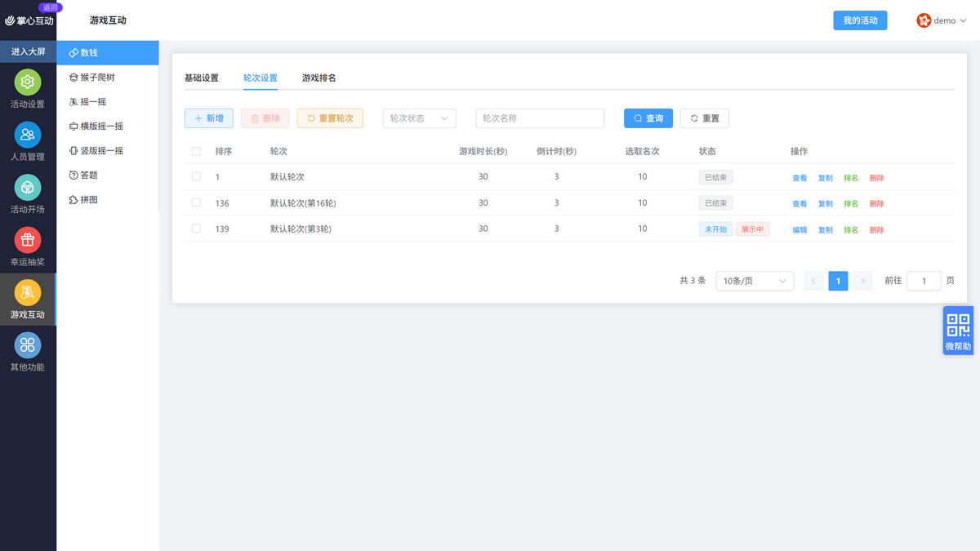Image resolution: width=980 pixels, height=551 pixels.
Task: Click the 排序 column header
Action: [x=224, y=151]
